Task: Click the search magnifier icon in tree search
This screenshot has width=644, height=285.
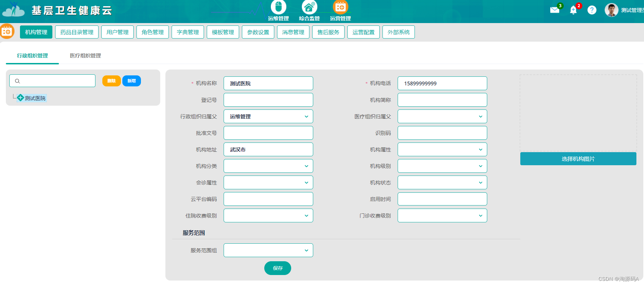Action: (18, 81)
